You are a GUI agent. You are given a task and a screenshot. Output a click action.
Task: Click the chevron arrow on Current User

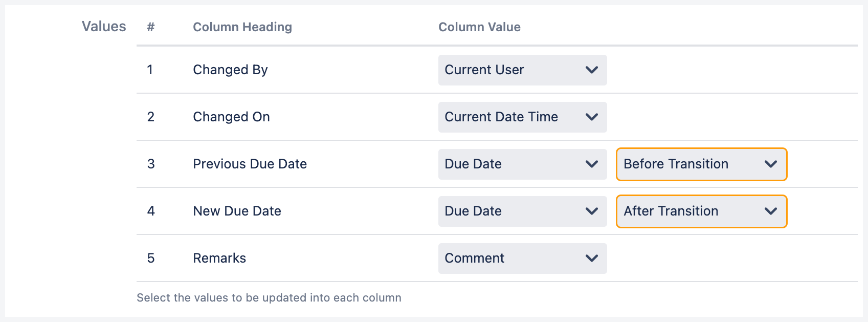(x=591, y=70)
